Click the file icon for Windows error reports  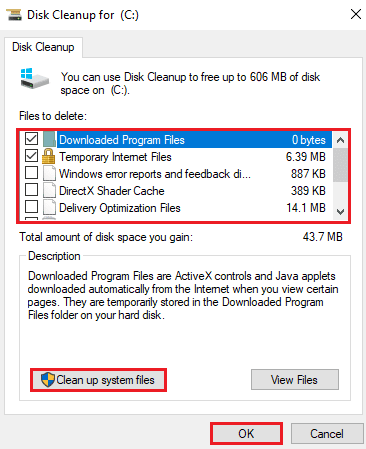[49, 174]
